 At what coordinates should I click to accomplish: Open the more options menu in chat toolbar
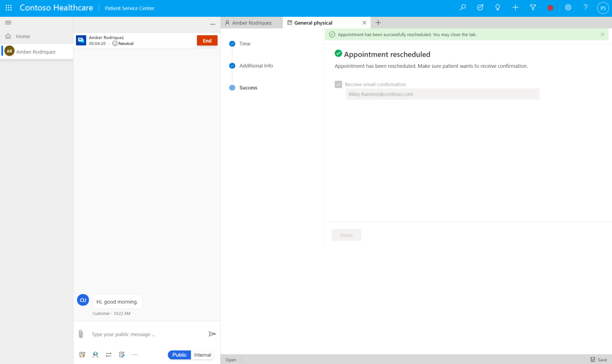pos(135,354)
